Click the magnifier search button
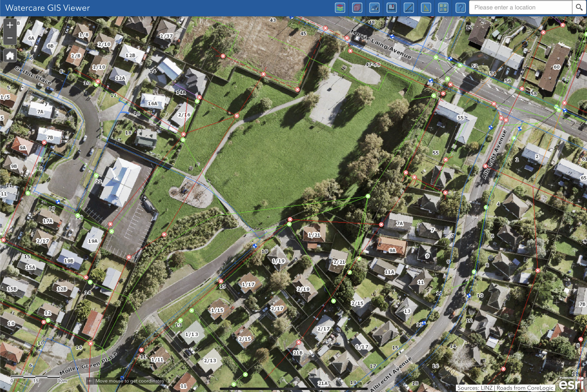Screen dimensions: 587x392 579,7
